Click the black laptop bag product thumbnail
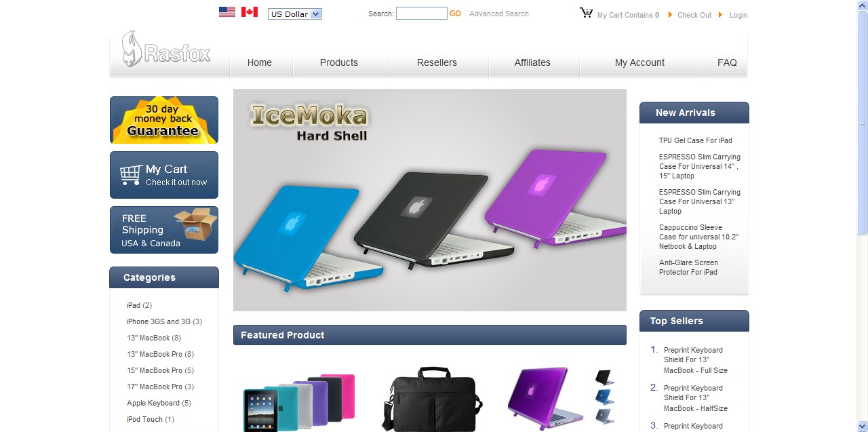The height and width of the screenshot is (432, 868). point(433,399)
